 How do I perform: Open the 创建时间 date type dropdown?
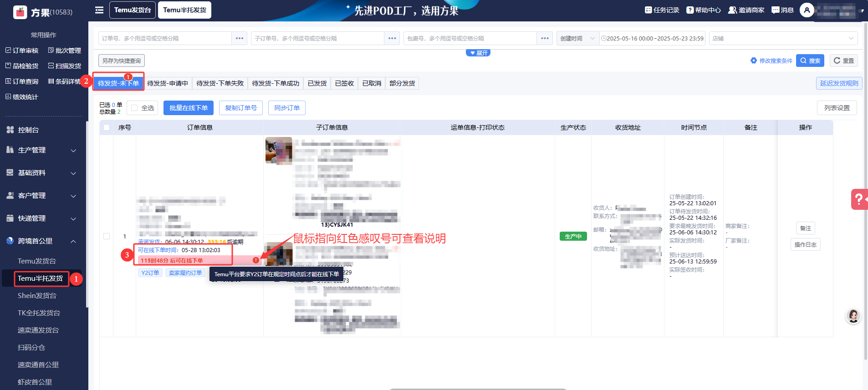click(x=577, y=38)
